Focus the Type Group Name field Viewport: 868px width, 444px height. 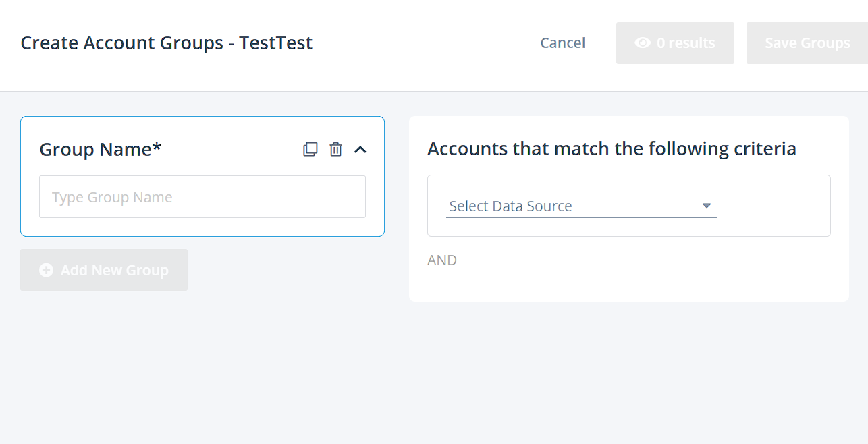click(x=202, y=197)
